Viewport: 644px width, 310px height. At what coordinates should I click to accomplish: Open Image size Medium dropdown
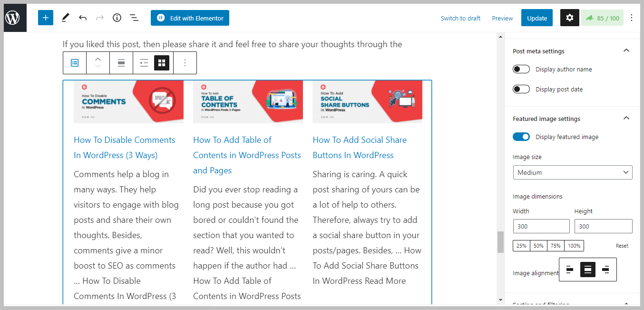click(573, 172)
